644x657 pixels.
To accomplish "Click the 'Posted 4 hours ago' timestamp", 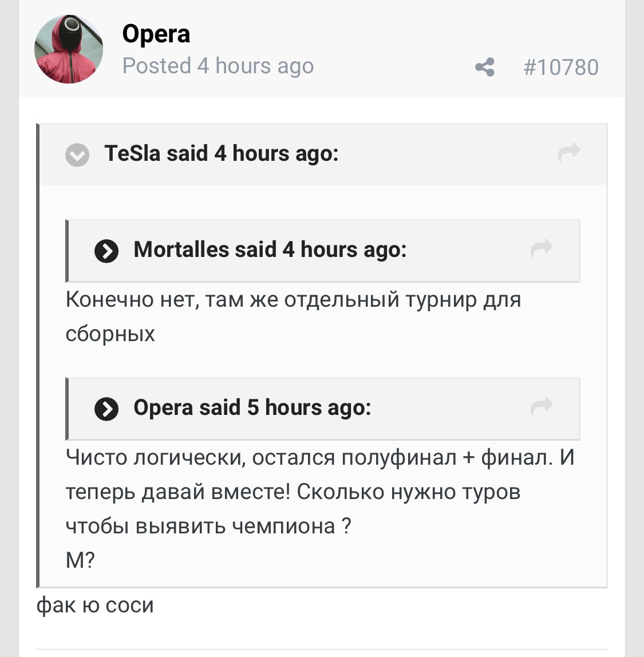I will pyautogui.click(x=218, y=66).
